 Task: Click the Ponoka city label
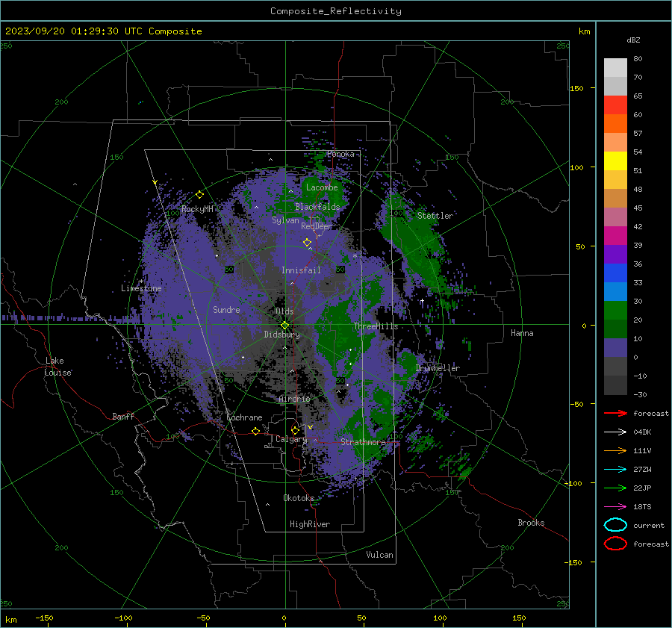click(x=340, y=154)
